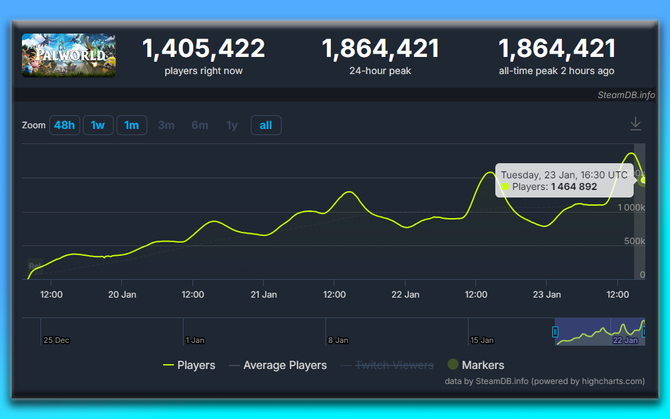Image resolution: width=670 pixels, height=419 pixels.
Task: Click the '1 Jan' navigator date label
Action: [195, 340]
